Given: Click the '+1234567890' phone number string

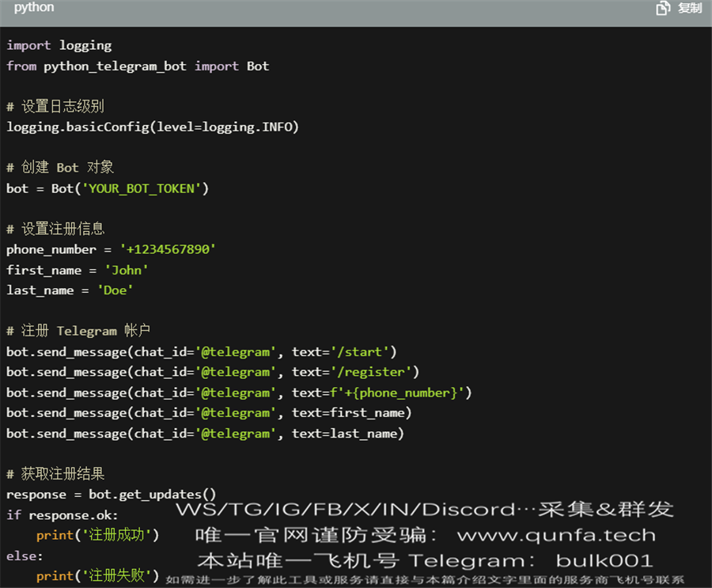Looking at the screenshot, I should coord(168,249).
